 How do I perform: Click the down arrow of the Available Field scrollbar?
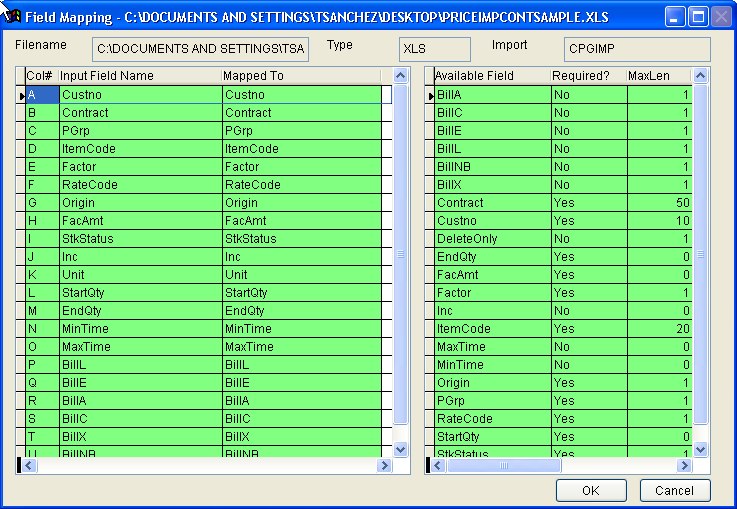pos(701,450)
